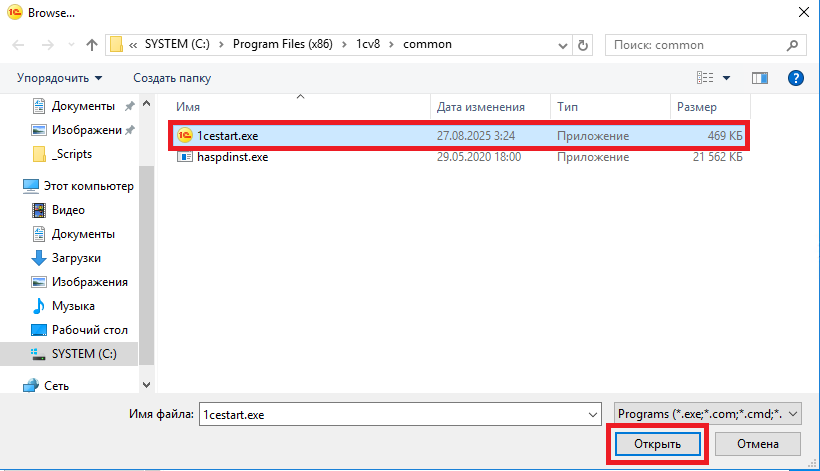Click the view mode icon
Image resolution: width=820 pixels, height=471 pixels.
(x=705, y=77)
